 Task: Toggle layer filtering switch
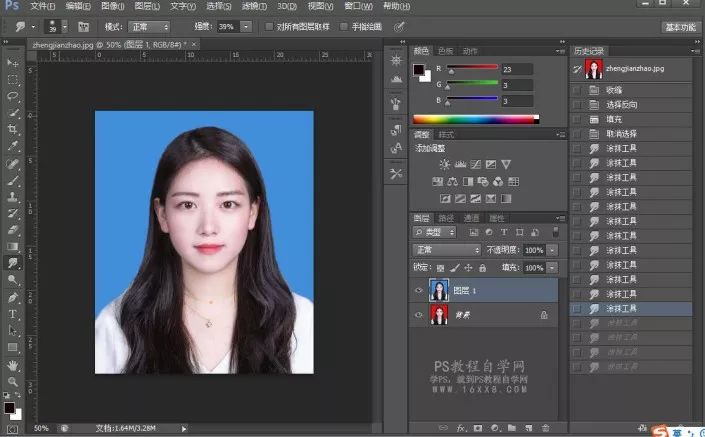556,232
